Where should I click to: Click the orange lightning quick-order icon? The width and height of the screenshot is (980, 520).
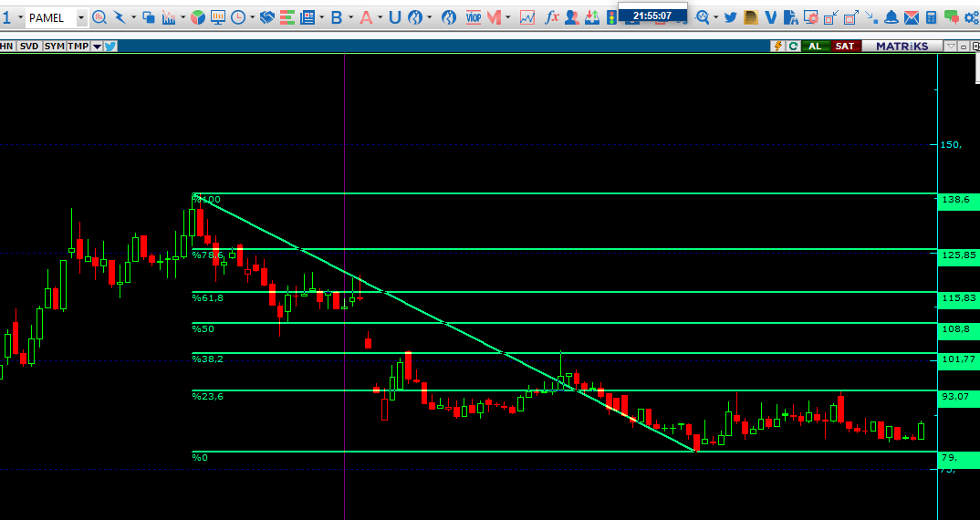click(778, 47)
